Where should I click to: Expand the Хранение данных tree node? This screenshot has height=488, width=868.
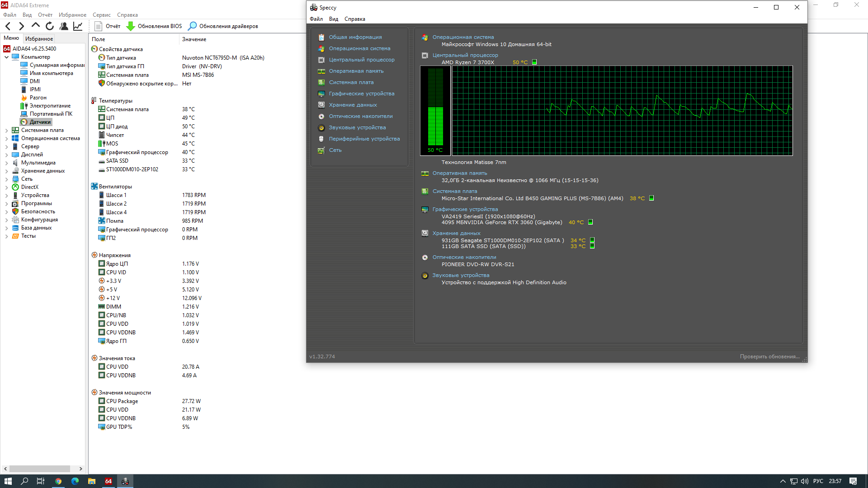pos(6,171)
